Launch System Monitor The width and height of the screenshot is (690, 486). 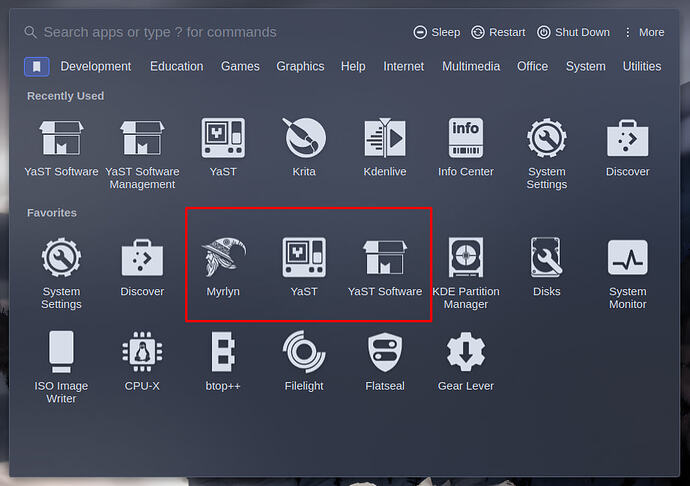tap(628, 274)
